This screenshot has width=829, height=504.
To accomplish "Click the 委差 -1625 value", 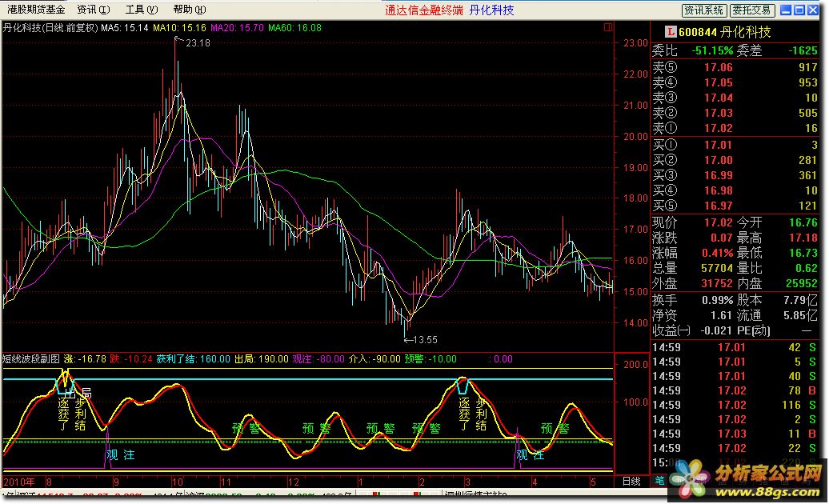I will [x=803, y=50].
